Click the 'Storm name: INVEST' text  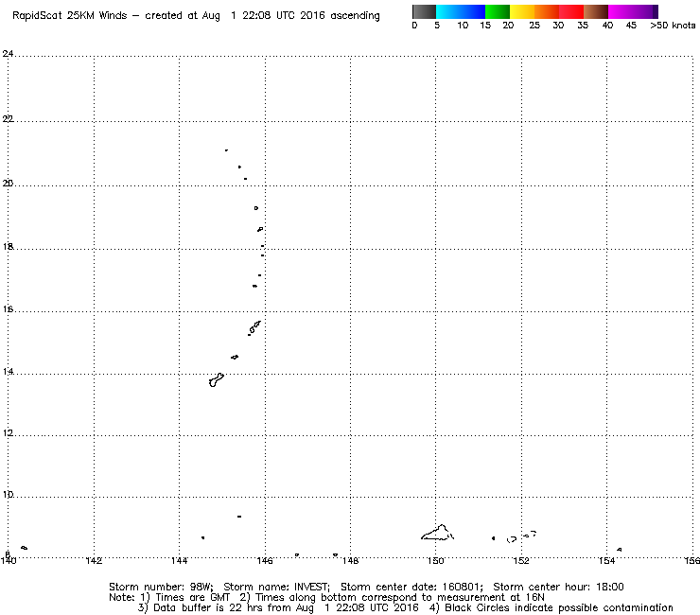click(x=276, y=587)
